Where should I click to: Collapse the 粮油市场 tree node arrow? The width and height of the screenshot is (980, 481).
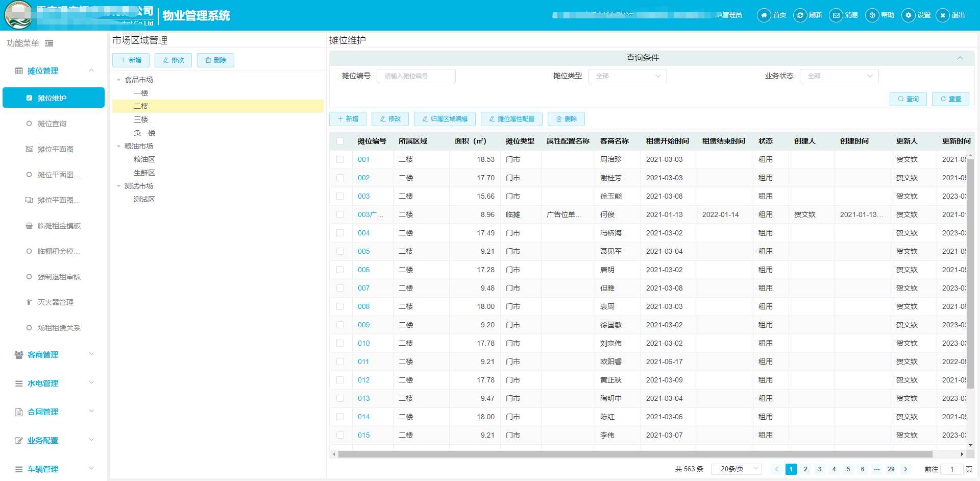[119, 147]
